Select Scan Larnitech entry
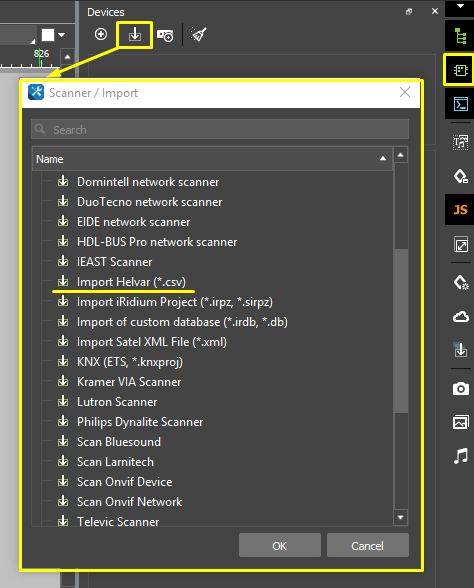 115,462
